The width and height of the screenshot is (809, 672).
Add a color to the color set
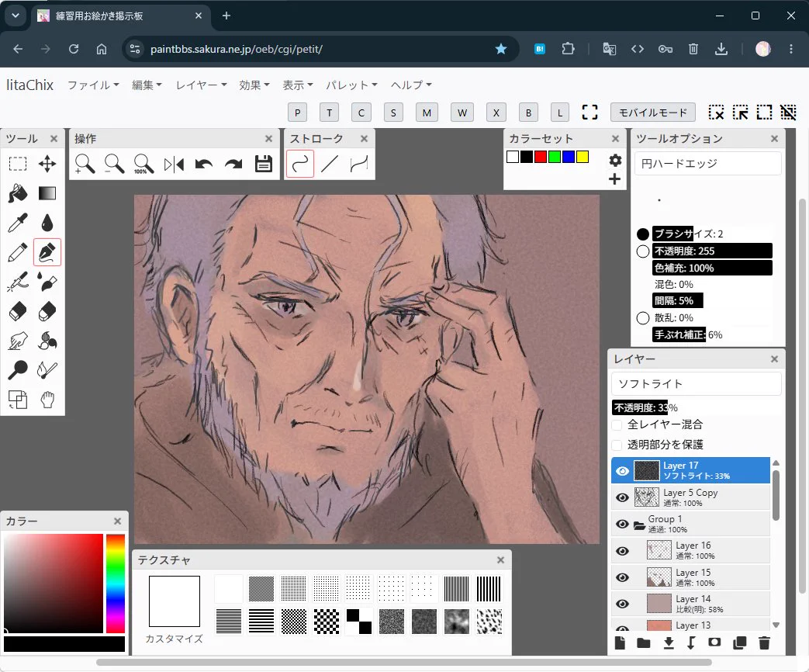click(x=614, y=179)
